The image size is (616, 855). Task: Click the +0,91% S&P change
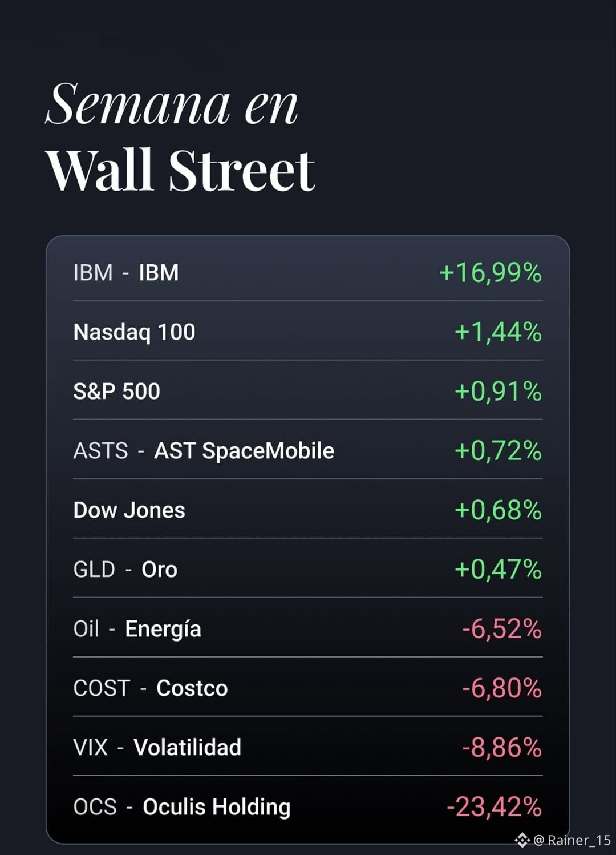click(x=498, y=391)
